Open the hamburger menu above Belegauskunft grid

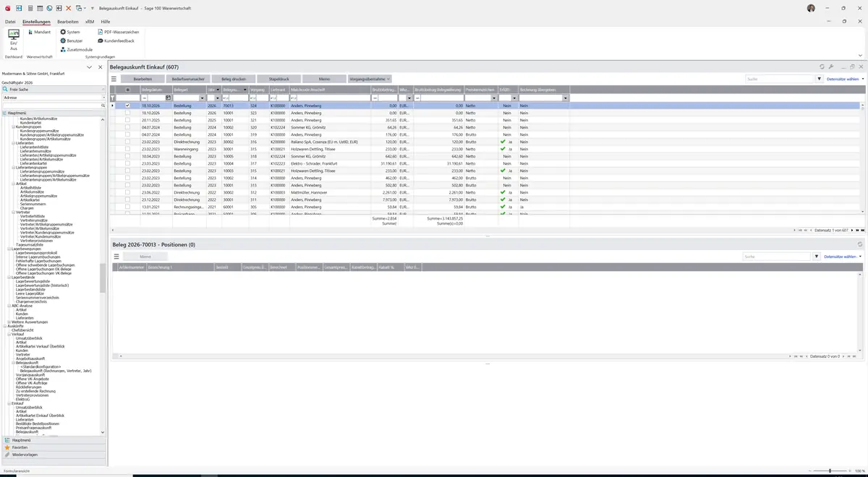click(x=114, y=79)
